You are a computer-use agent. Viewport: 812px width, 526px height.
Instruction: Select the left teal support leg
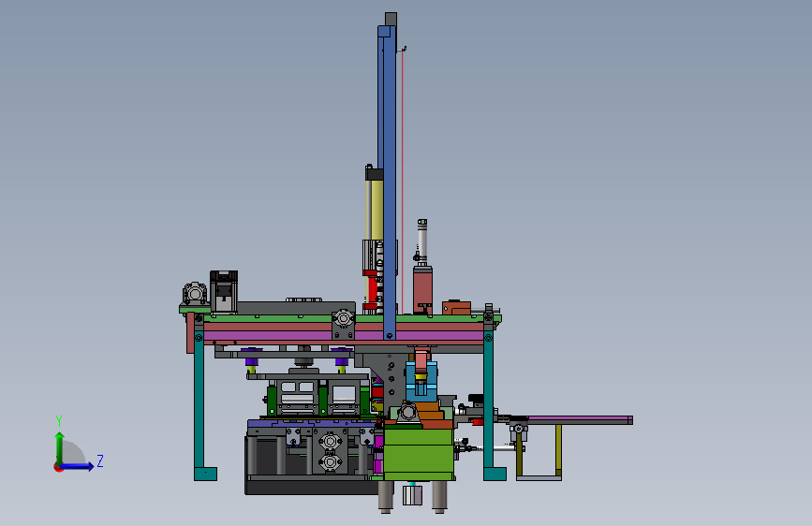pyautogui.click(x=200, y=406)
